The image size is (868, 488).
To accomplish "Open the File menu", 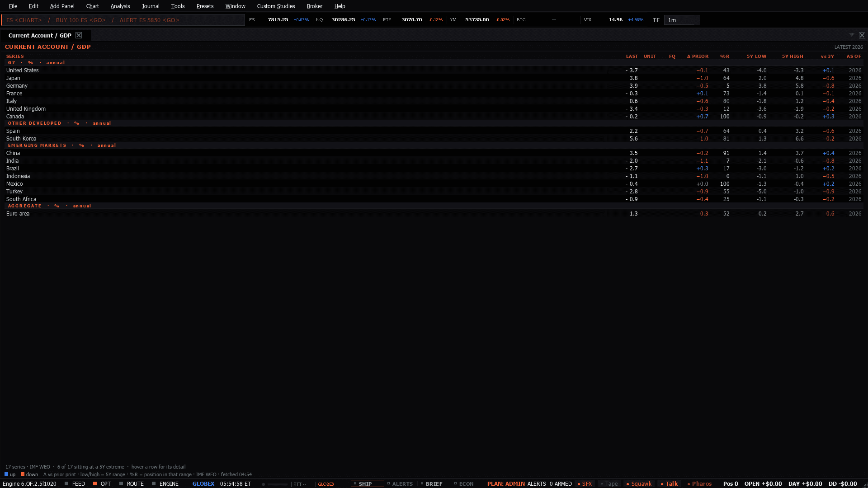I will (13, 6).
